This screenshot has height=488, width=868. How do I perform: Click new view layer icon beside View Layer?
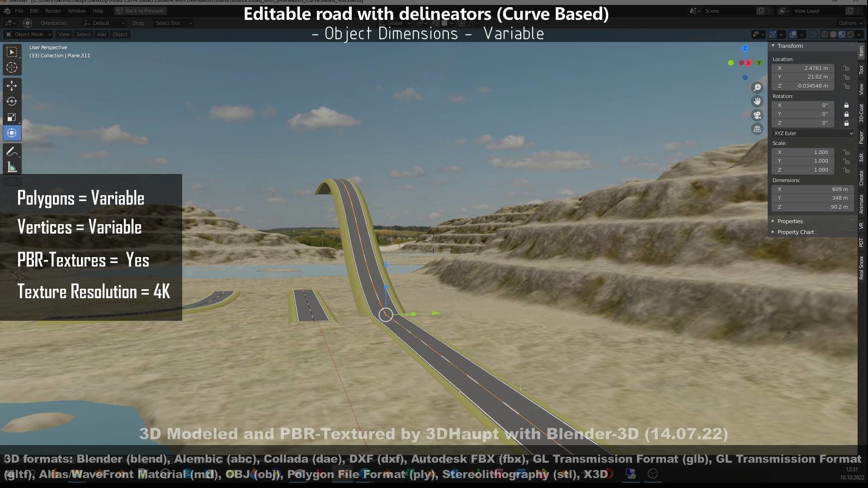pyautogui.click(x=849, y=11)
